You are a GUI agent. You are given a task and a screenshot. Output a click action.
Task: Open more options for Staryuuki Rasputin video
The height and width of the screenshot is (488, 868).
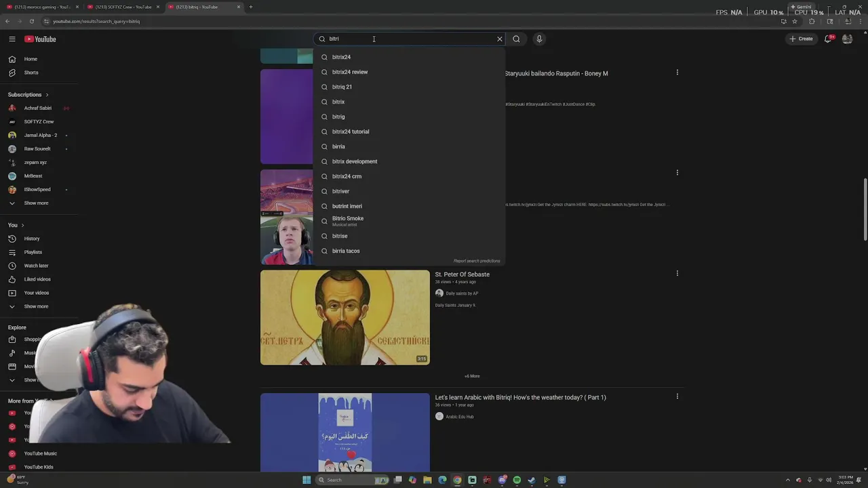(677, 73)
